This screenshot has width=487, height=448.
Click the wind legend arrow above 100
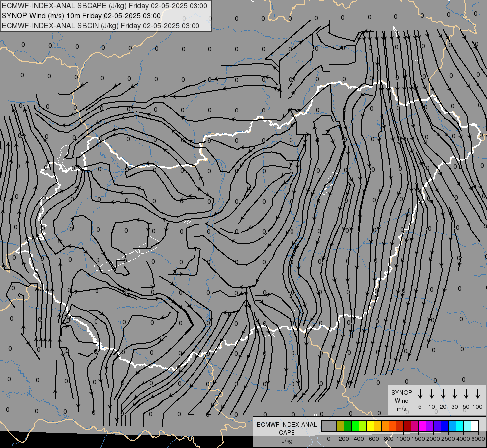(x=478, y=394)
